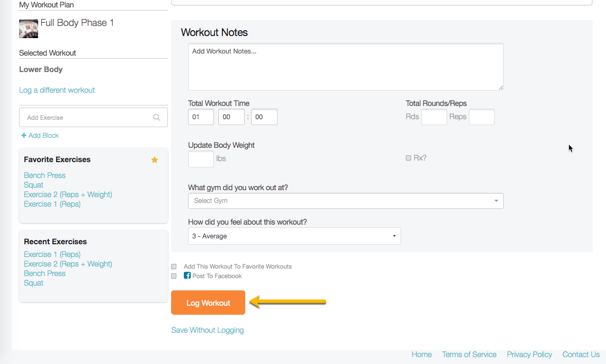This screenshot has height=364, width=606.
Task: Click Save Without Logging link
Action: [207, 330]
